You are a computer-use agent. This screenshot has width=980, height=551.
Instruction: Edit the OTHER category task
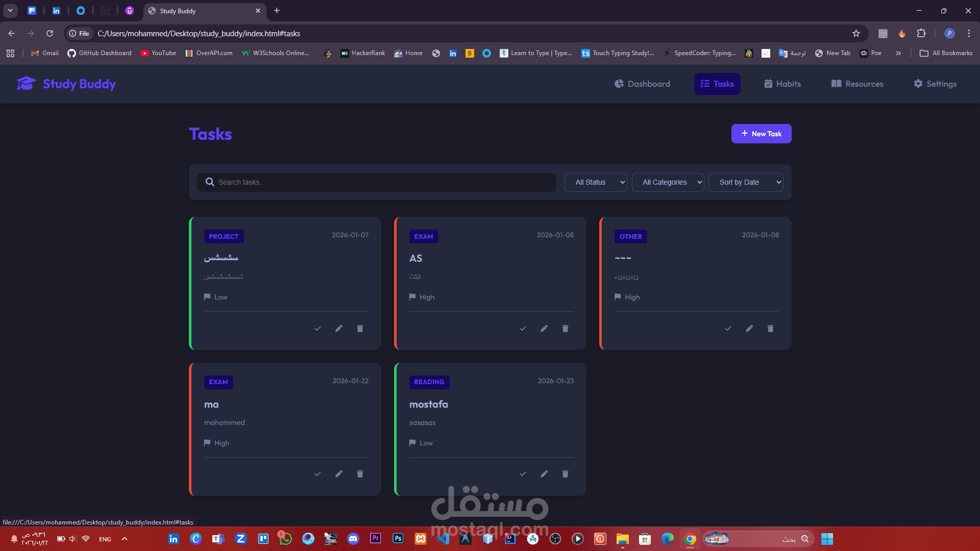749,329
